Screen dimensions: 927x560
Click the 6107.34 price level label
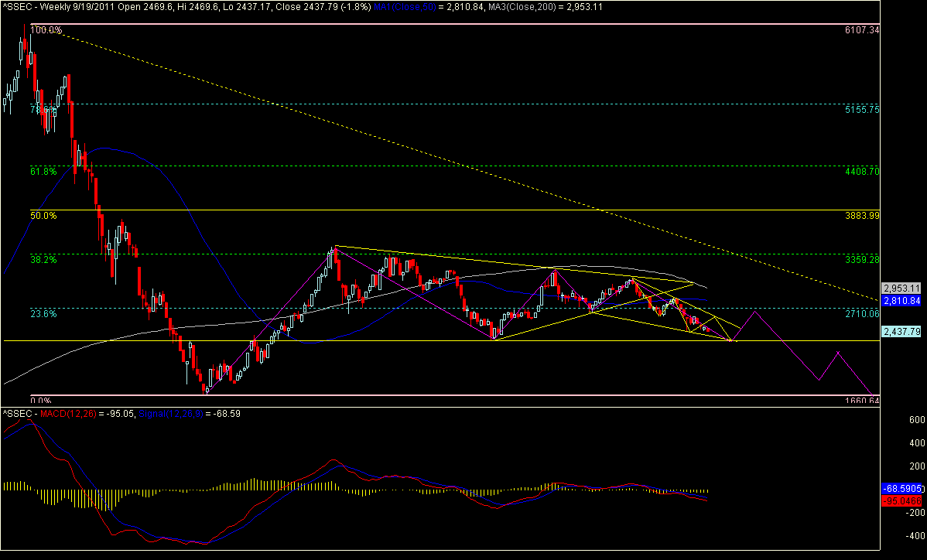[x=862, y=30]
